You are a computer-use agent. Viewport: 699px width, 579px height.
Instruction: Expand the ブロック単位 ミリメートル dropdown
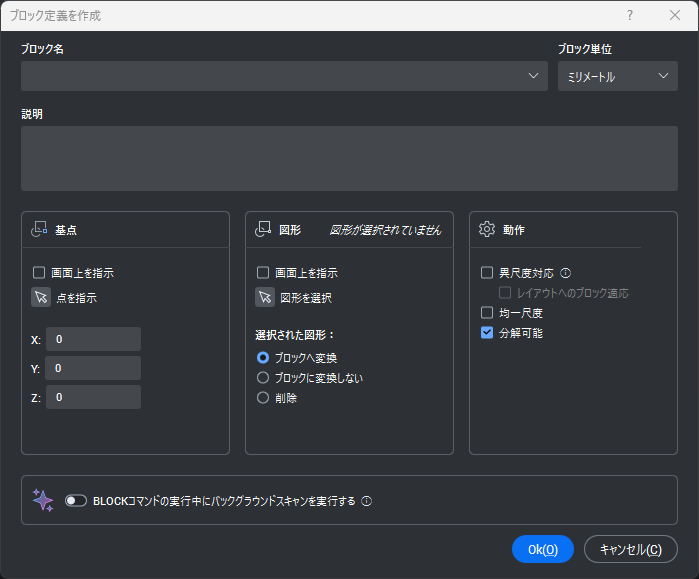pyautogui.click(x=617, y=76)
